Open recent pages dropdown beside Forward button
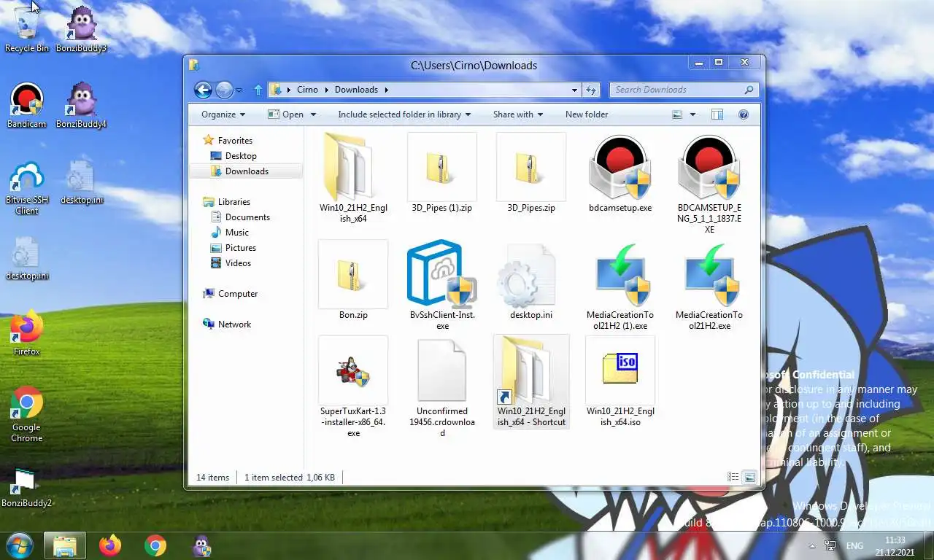Viewport: 934px width, 560px height. click(239, 90)
